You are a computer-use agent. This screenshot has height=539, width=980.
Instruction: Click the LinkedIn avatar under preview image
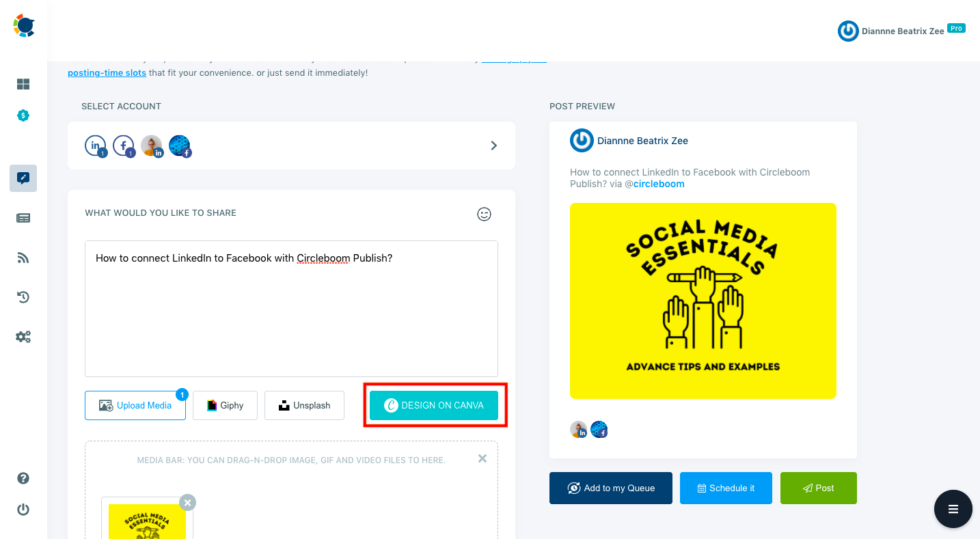[579, 429]
